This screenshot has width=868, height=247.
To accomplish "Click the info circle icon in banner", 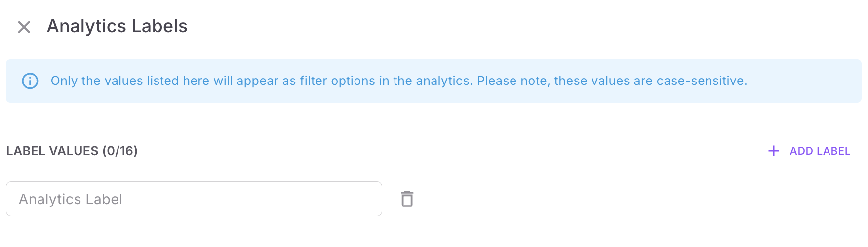I will 30,81.
